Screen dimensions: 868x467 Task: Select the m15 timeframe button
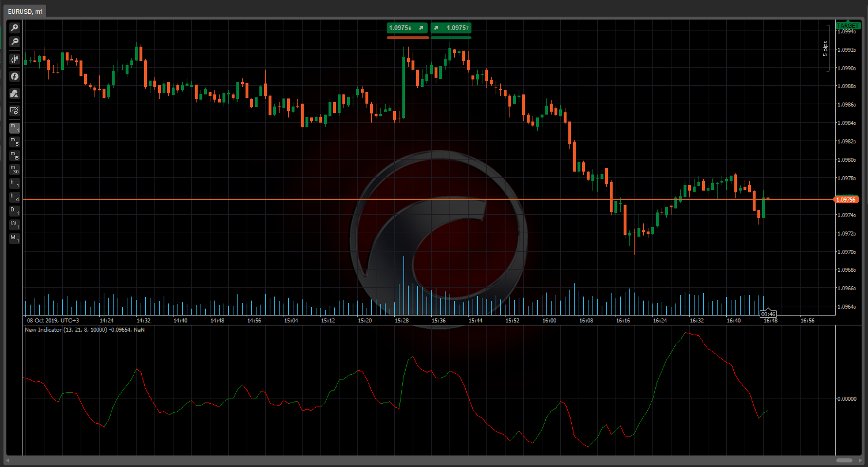pyautogui.click(x=14, y=155)
